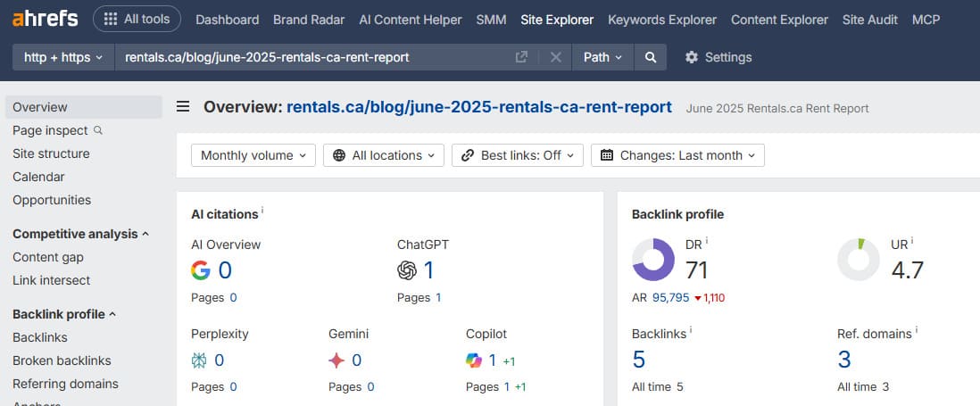Open Page inspect in the sidebar
This screenshot has height=406, width=980.
[x=50, y=130]
